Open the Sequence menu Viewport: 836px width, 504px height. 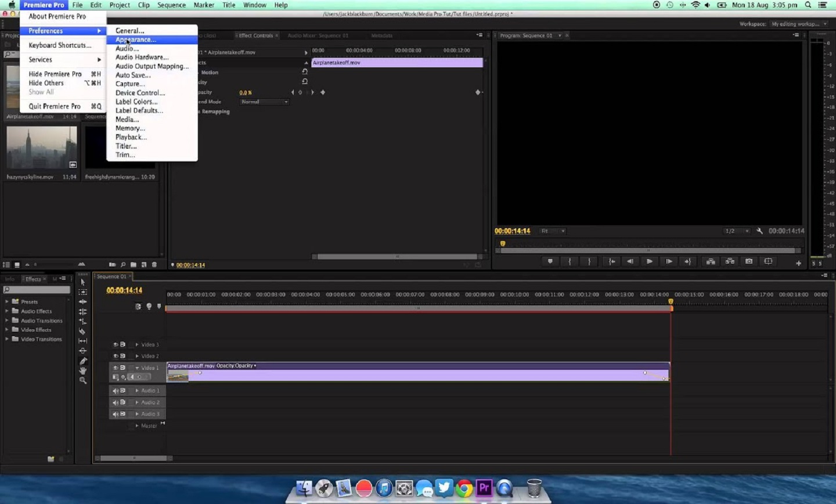tap(171, 5)
